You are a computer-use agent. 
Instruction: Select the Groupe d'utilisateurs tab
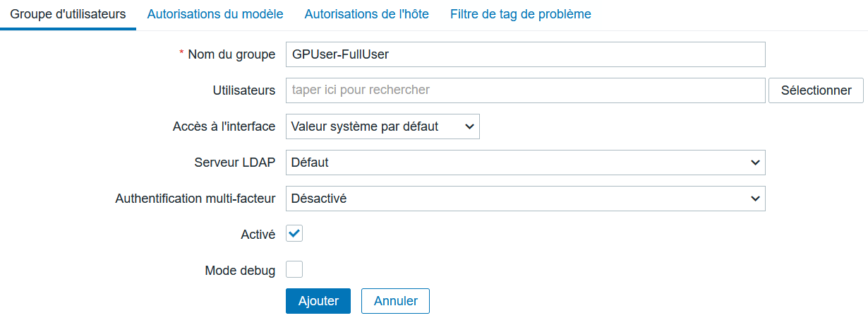[68, 14]
